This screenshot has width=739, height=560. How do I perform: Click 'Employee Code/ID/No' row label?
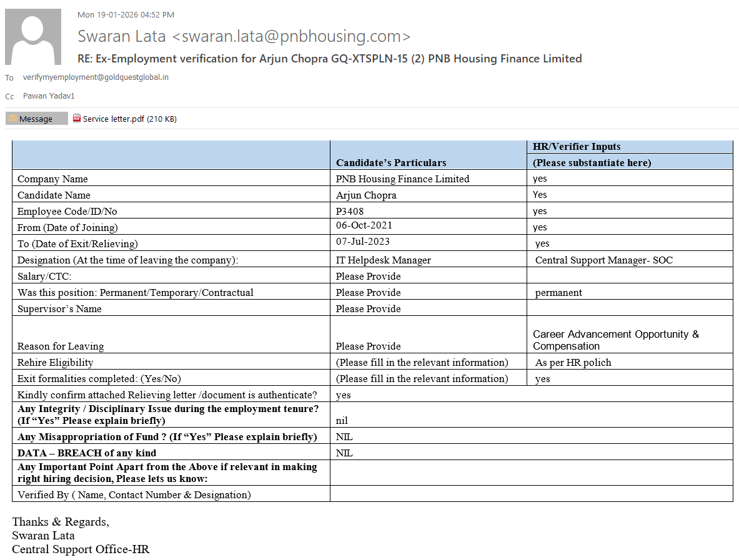click(x=67, y=212)
